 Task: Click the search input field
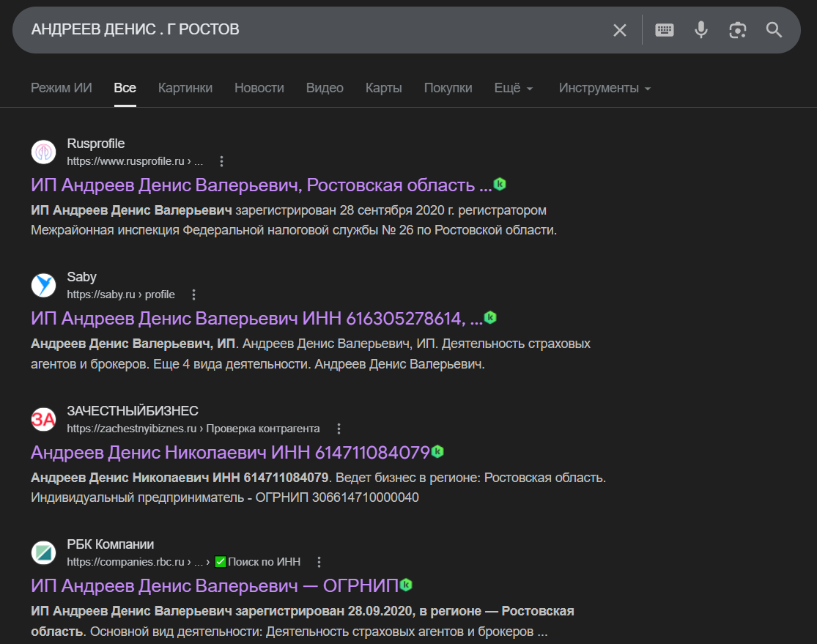[313, 30]
